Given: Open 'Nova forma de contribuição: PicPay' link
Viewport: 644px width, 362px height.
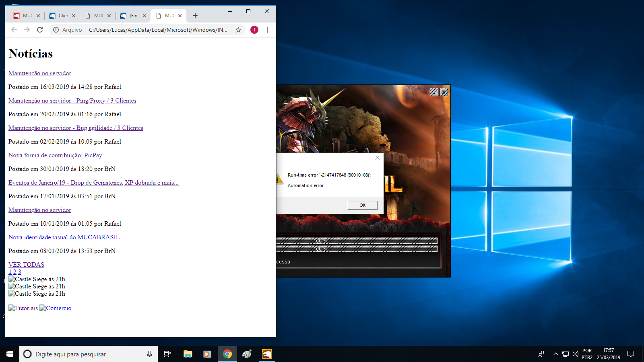Looking at the screenshot, I should point(55,155).
